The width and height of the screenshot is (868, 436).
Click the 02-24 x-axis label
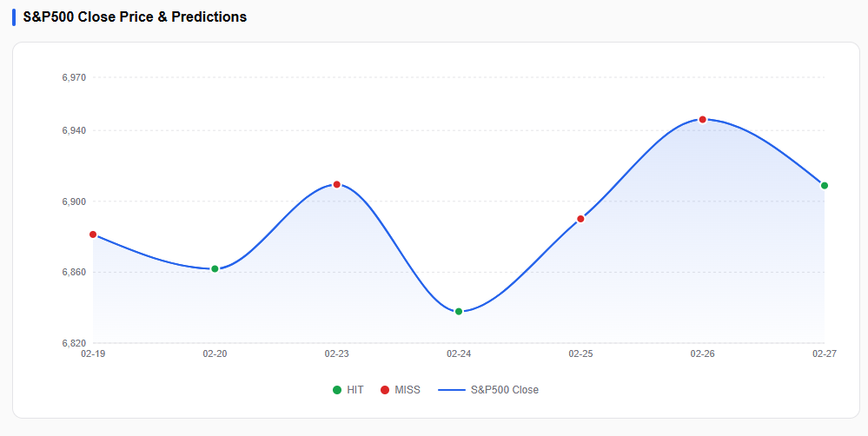pos(459,353)
